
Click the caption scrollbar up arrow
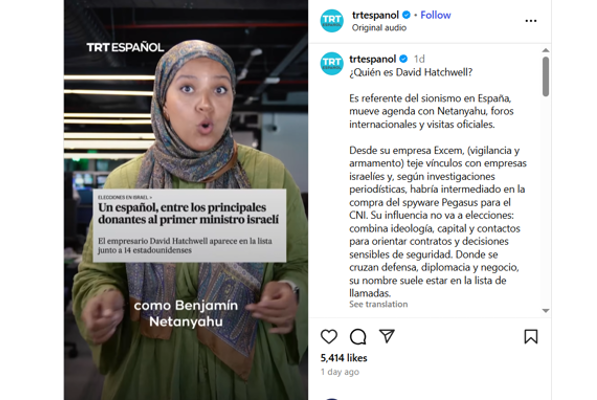click(x=546, y=50)
